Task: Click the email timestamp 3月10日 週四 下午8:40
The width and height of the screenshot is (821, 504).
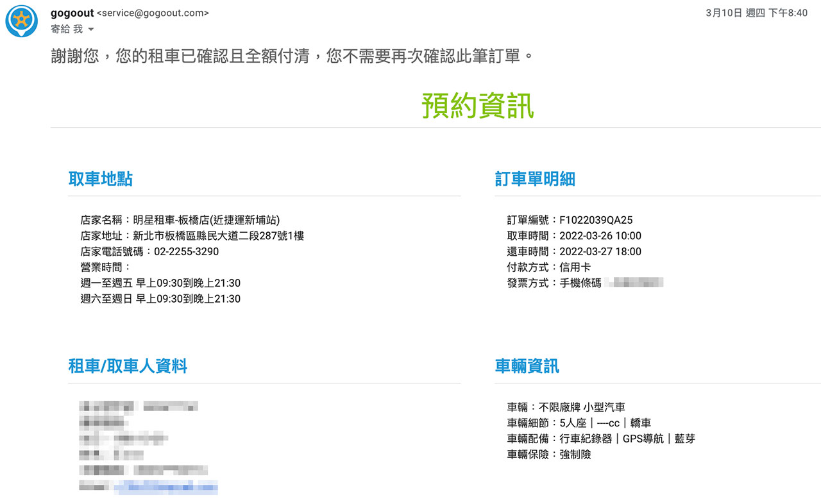Action: coord(756,13)
